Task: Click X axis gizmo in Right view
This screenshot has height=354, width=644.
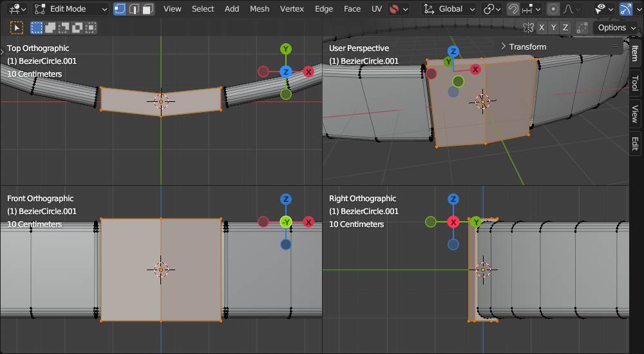Action: click(x=453, y=222)
